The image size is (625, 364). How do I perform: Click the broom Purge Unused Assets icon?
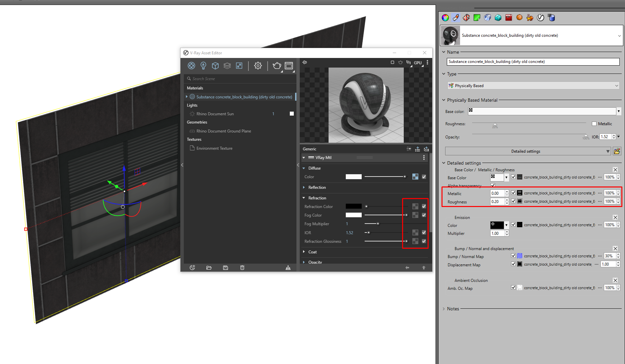[288, 268]
